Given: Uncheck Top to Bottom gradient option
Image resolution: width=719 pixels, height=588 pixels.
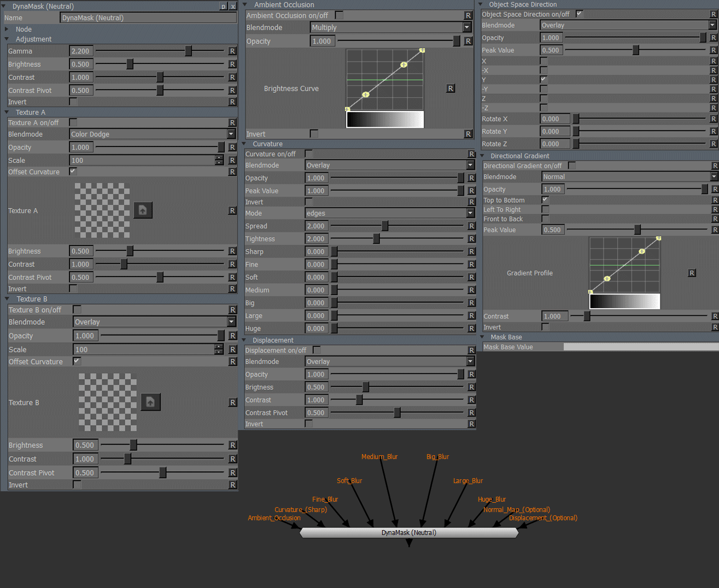Looking at the screenshot, I should pyautogui.click(x=545, y=200).
